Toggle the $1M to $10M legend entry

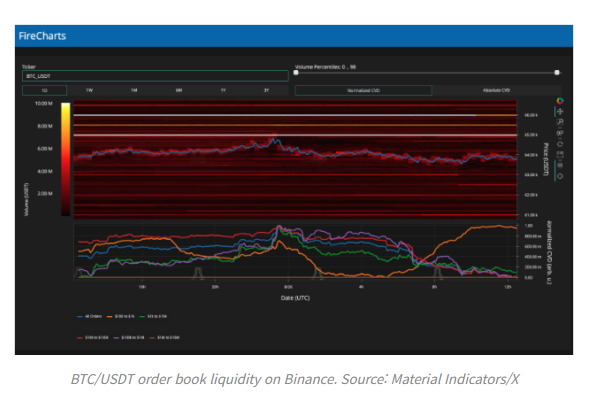[x=164, y=337]
